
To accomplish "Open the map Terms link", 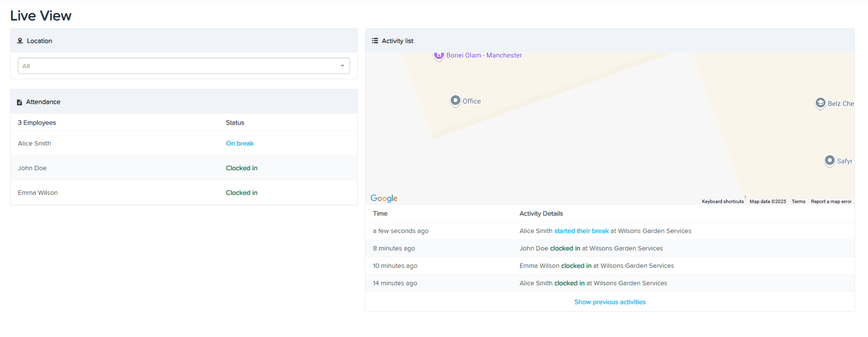I will (x=798, y=202).
